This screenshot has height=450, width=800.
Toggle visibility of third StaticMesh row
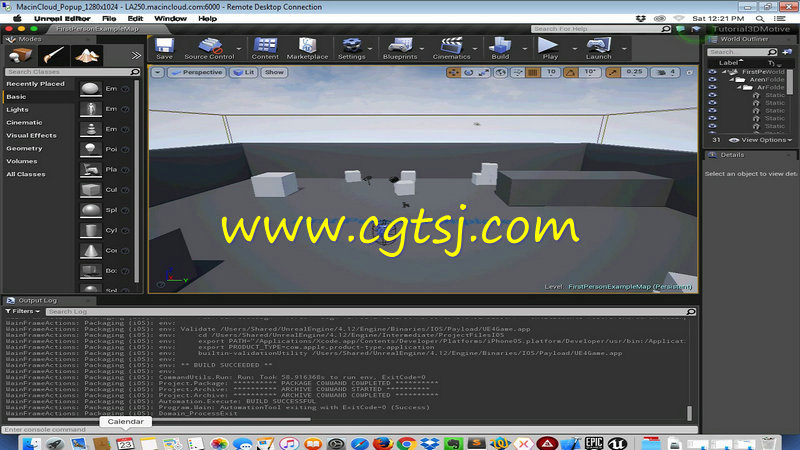[x=712, y=110]
